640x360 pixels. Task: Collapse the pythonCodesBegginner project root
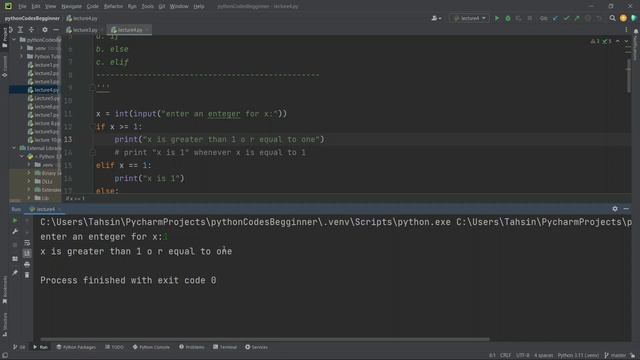tap(14, 40)
